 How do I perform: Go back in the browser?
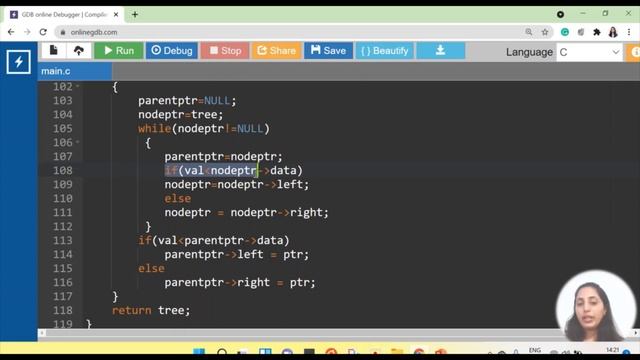11,32
